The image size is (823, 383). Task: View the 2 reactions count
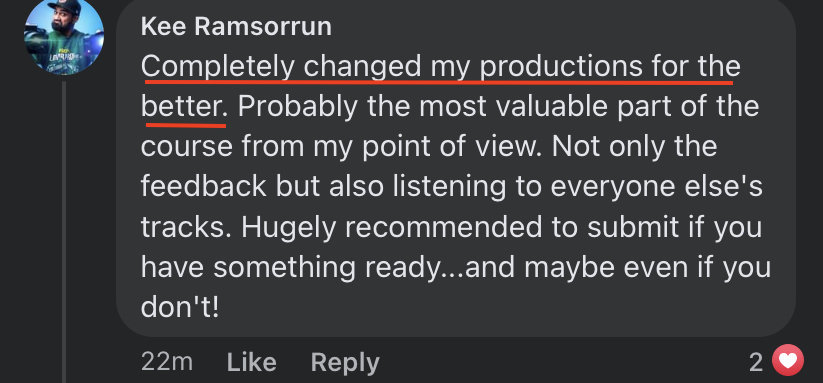point(756,363)
